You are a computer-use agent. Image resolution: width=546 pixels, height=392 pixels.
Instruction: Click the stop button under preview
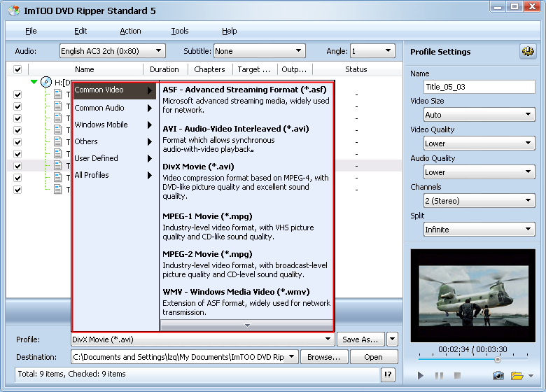coord(457,375)
